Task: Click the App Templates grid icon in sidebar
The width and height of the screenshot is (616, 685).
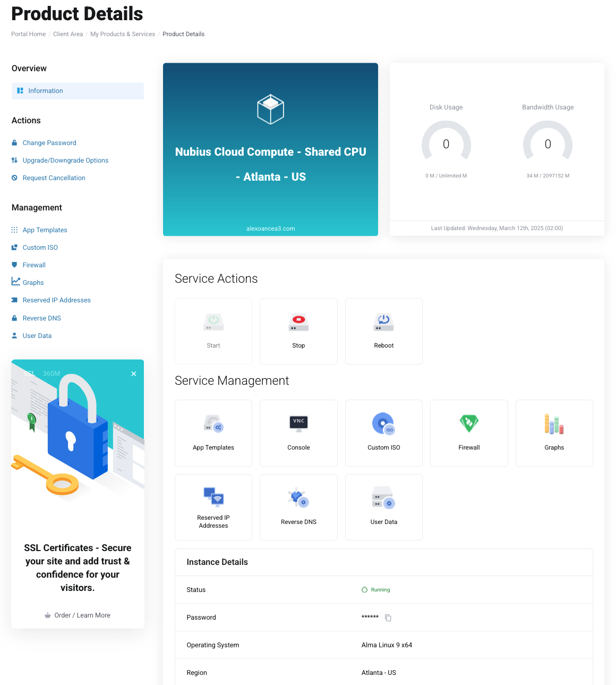Action: pos(14,230)
